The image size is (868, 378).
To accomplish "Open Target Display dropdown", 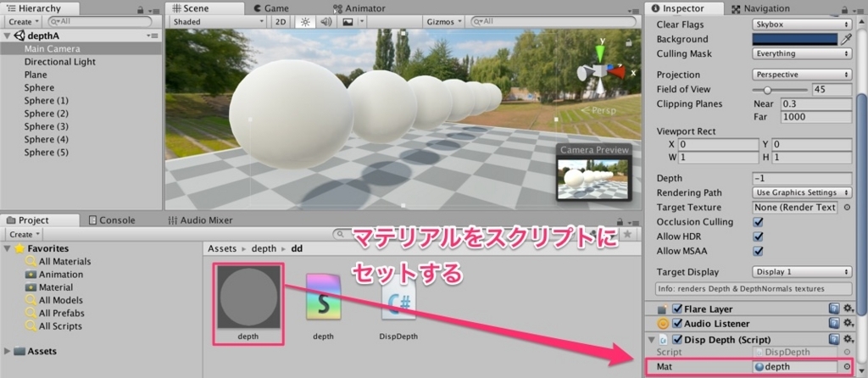I will [x=802, y=272].
